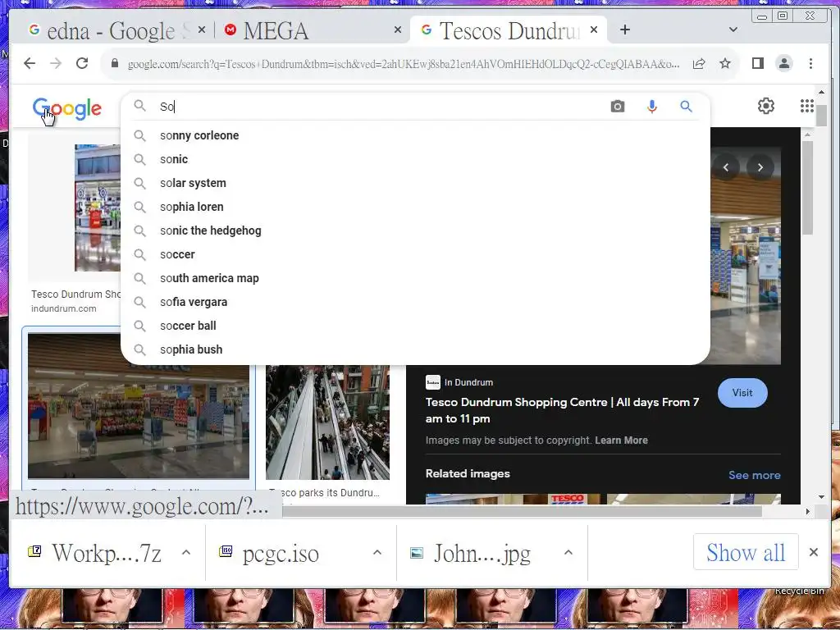Expand options for John jpg download

(x=568, y=552)
